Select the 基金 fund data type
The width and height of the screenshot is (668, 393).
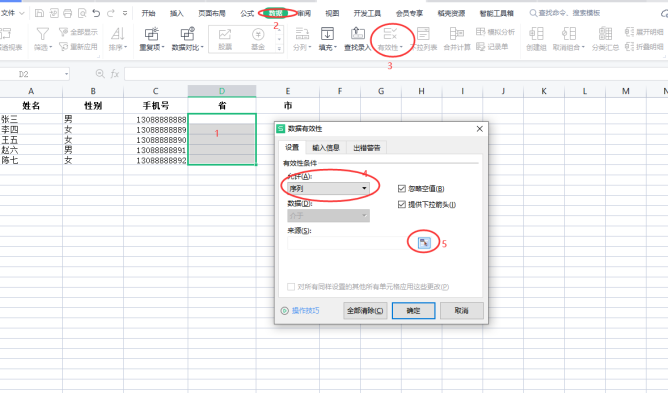tap(258, 39)
